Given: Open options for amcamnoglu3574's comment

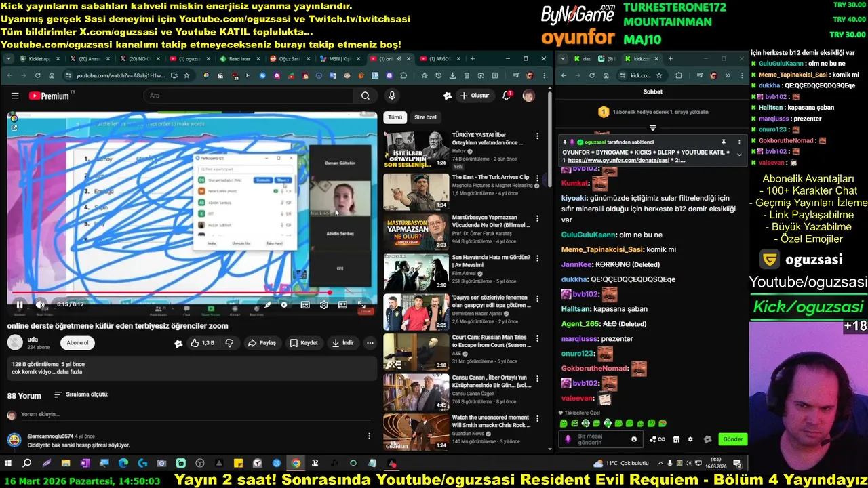Looking at the screenshot, I should [x=370, y=436].
